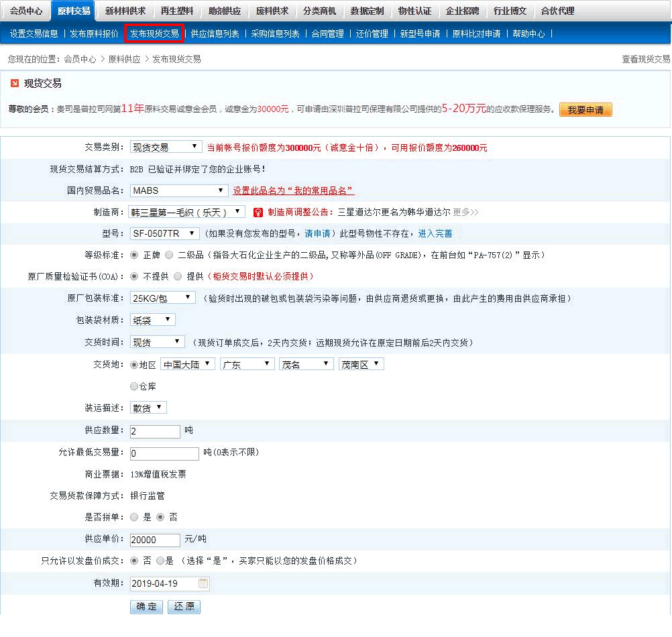672x637 pixels.
Task: Click the 有效期 date field
Action: [170, 583]
